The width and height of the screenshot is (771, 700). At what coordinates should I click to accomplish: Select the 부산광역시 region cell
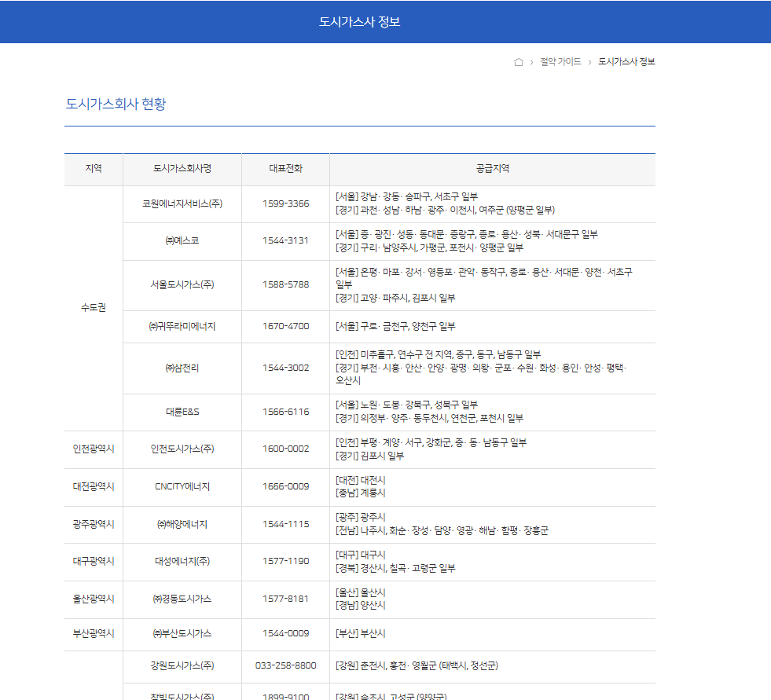point(94,634)
